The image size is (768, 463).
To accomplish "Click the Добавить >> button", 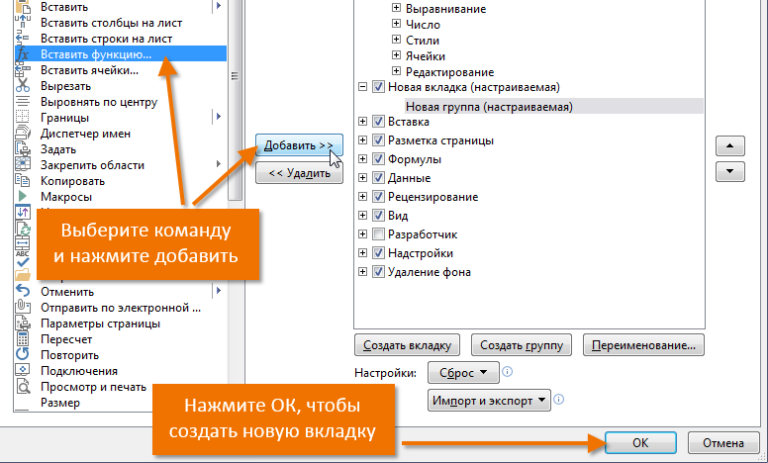I will 299,146.
